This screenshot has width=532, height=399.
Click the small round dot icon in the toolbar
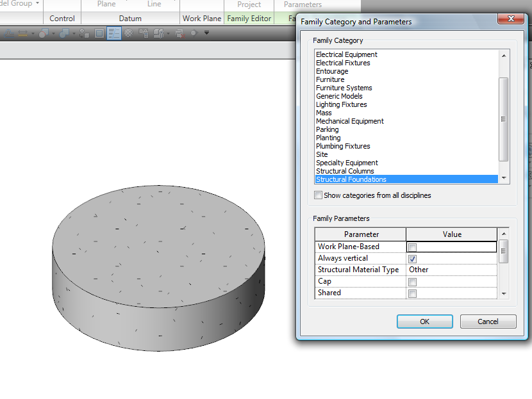click(193, 33)
